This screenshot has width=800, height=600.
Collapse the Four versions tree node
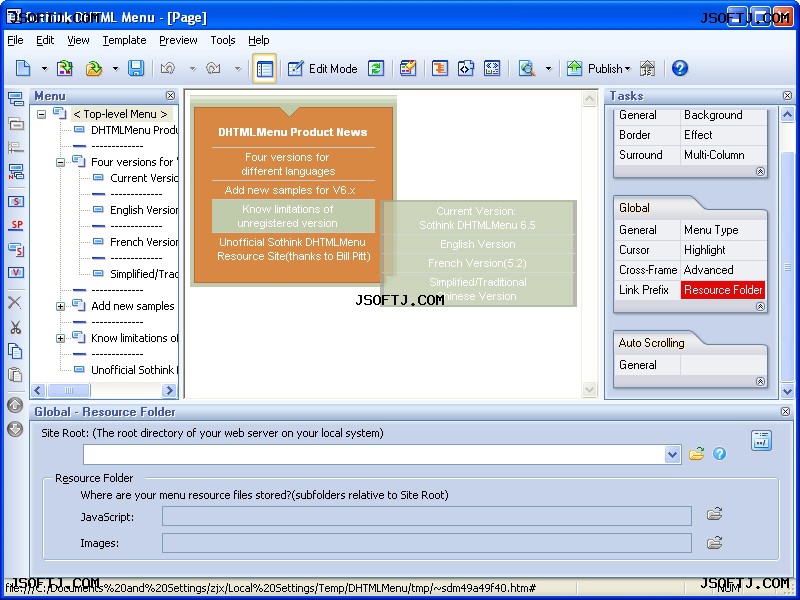60,162
